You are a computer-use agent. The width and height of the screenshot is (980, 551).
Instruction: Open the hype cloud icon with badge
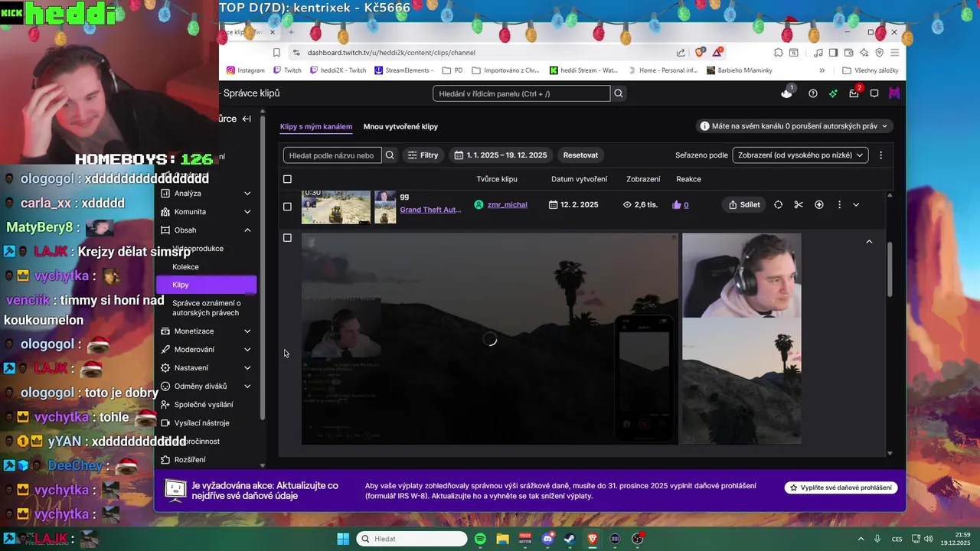[x=786, y=93]
